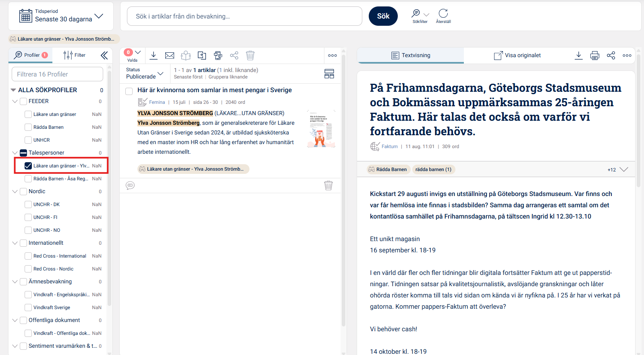This screenshot has width=644, height=355.
Task: Send selected articles by email envelope icon
Action: [170, 56]
